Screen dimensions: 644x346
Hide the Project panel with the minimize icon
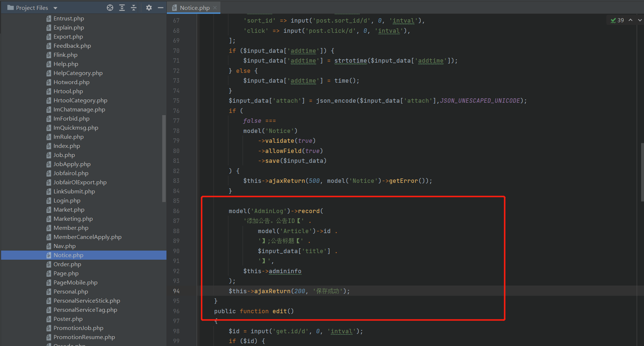(161, 7)
